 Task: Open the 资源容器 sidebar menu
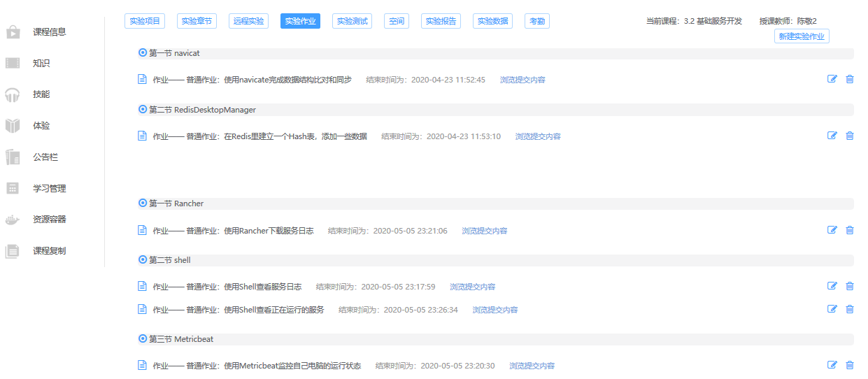[x=50, y=220]
